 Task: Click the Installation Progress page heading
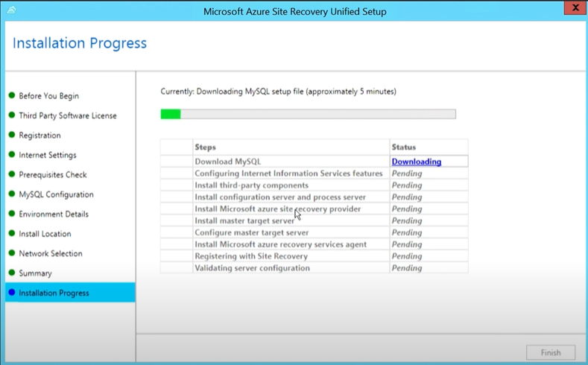(x=80, y=43)
